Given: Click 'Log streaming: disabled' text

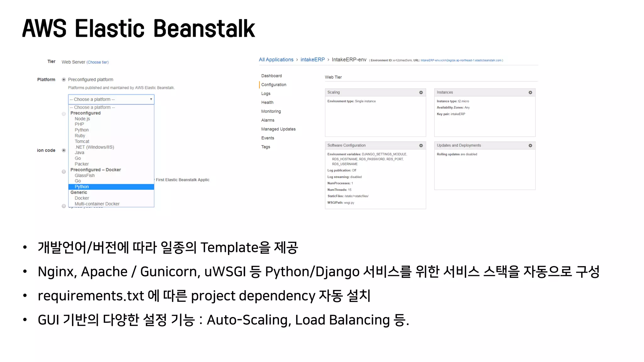Looking at the screenshot, I should pyautogui.click(x=344, y=177).
